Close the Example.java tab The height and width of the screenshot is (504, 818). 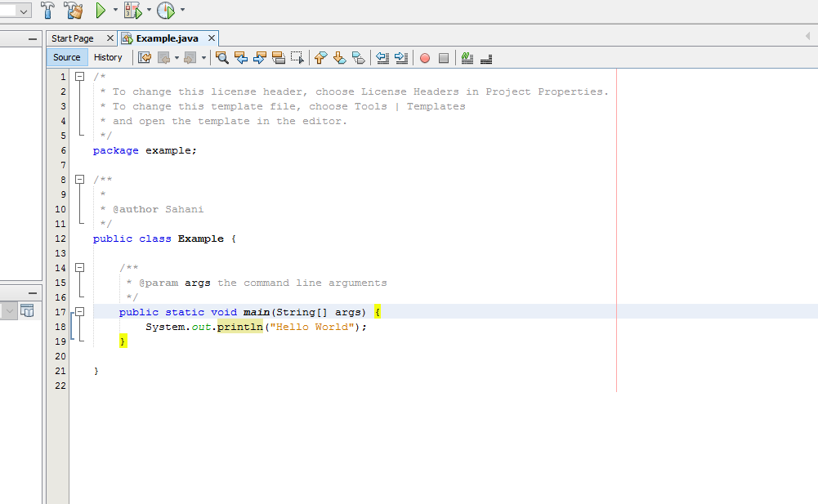211,38
